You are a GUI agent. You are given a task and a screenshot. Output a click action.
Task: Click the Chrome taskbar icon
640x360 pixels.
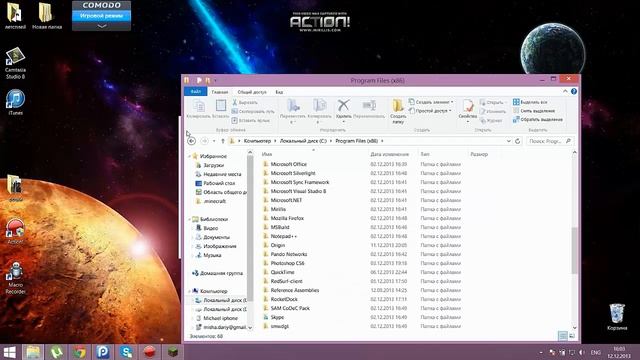point(80,352)
